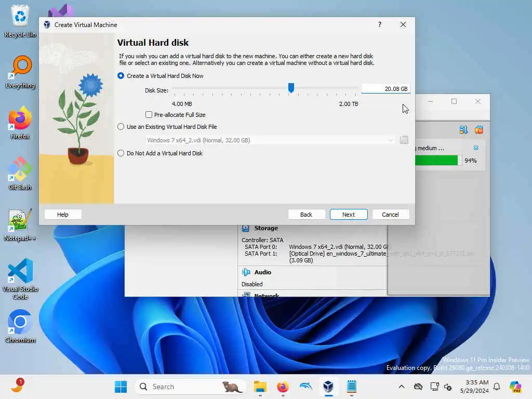Click the Disk Size slider handle
The image size is (532, 399).
pyautogui.click(x=291, y=88)
